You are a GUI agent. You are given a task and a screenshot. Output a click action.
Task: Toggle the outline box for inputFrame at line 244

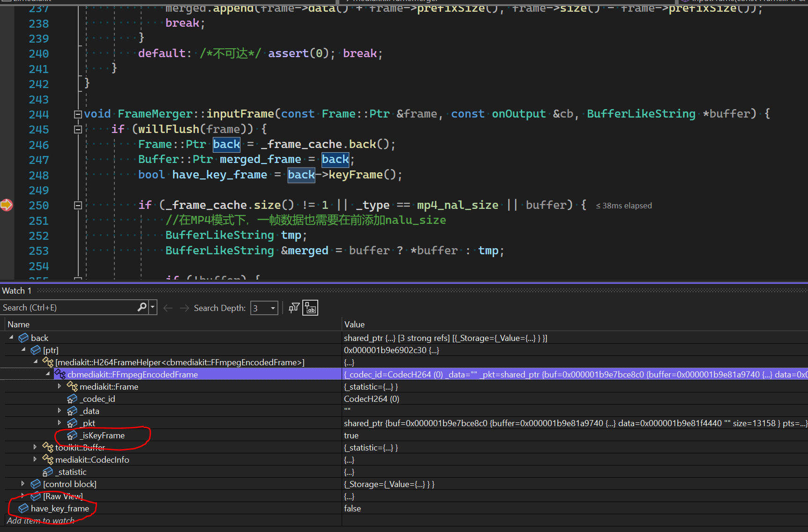point(78,114)
